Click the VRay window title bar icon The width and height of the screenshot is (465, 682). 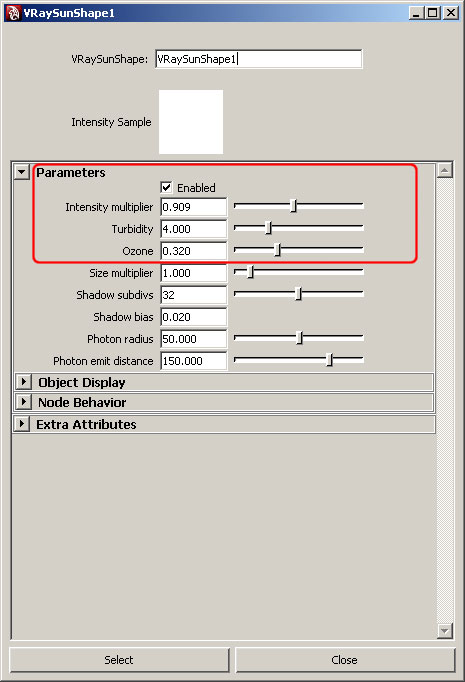(13, 13)
